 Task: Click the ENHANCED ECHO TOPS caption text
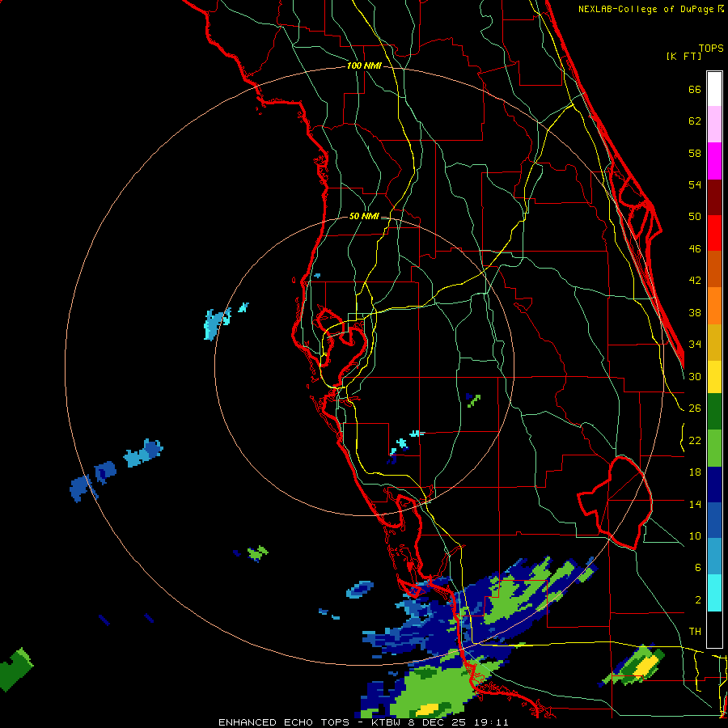tap(363, 722)
